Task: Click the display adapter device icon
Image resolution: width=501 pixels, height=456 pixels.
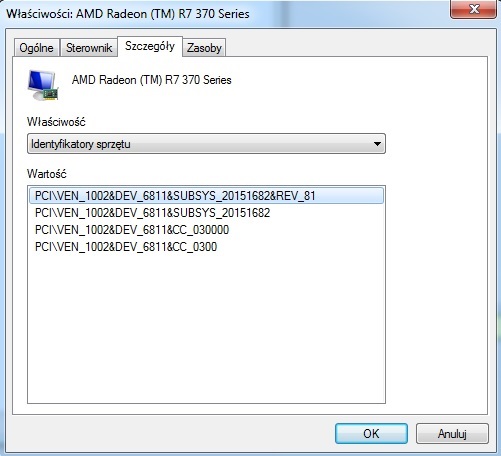Action: (43, 85)
